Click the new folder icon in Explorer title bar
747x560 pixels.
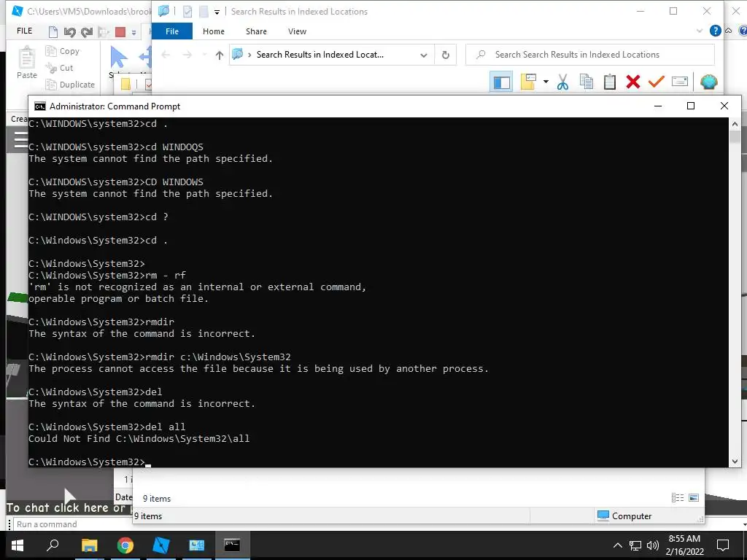click(x=204, y=12)
